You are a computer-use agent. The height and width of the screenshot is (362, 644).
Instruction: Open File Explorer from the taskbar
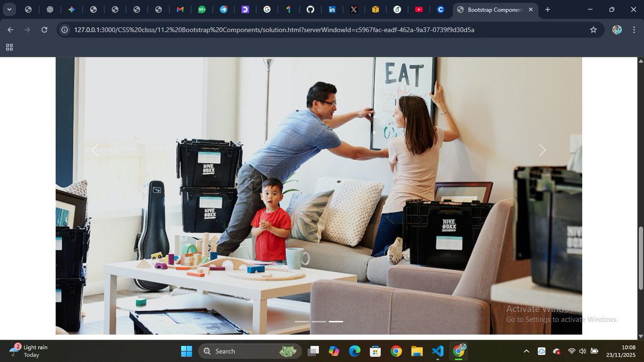(x=417, y=351)
